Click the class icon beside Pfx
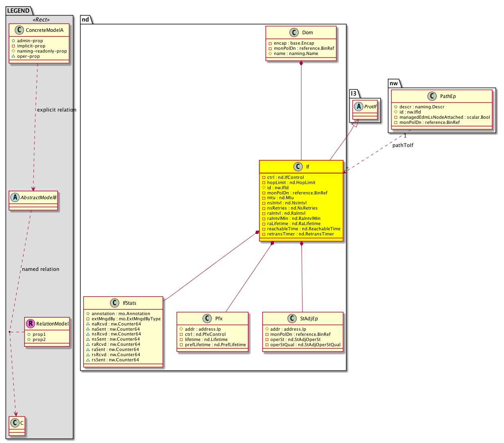The width and height of the screenshot is (504, 443). pos(207,318)
